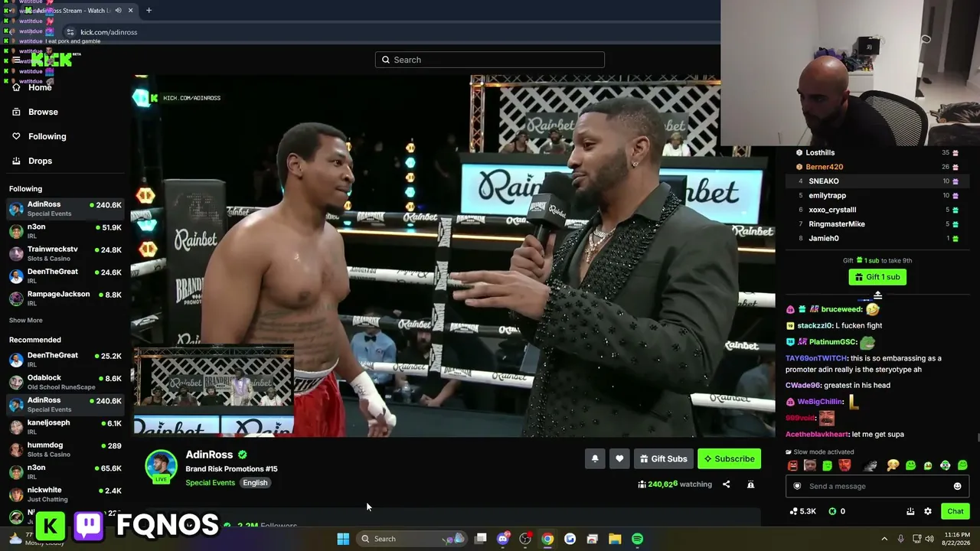Click the English language tag
Viewport: 980px width, 551px height.
[255, 483]
